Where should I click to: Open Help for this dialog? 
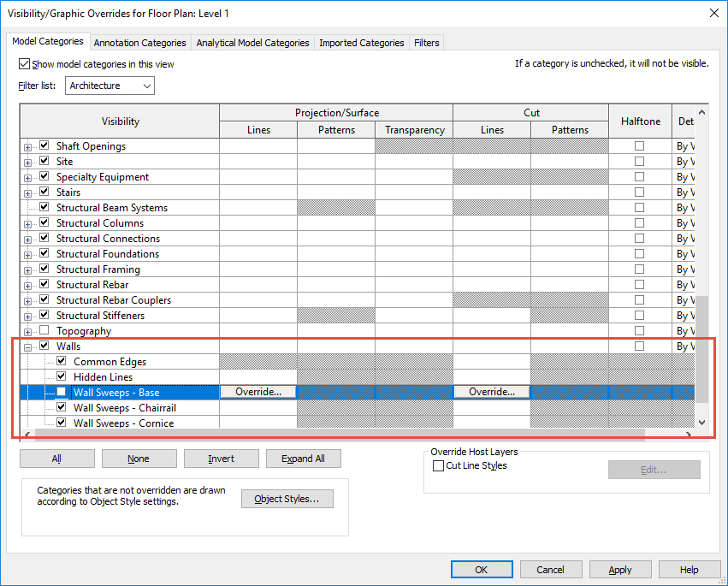[689, 570]
